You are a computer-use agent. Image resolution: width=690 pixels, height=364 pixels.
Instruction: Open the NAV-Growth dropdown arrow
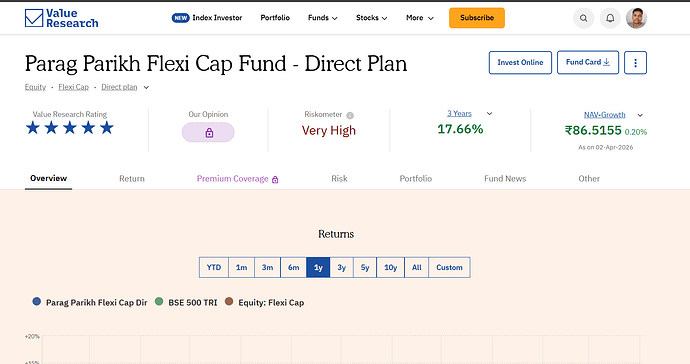640,115
